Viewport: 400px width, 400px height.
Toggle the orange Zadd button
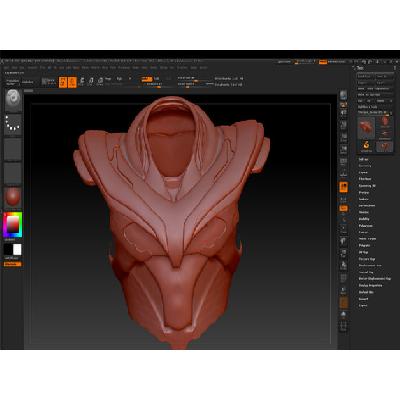[x=147, y=79]
